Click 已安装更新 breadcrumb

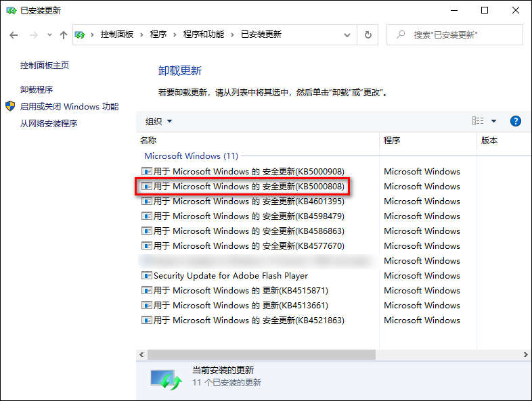coord(261,34)
